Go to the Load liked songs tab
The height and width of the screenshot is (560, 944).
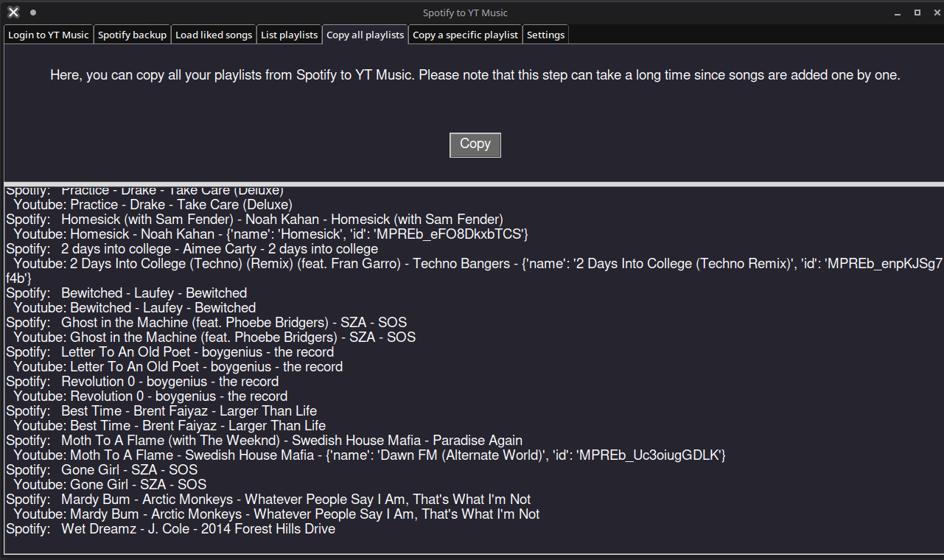[214, 35]
